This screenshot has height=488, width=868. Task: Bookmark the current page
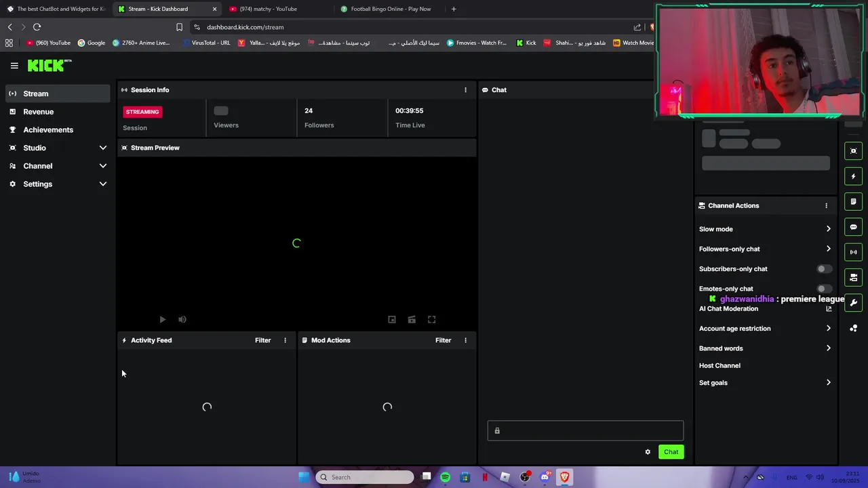[179, 27]
